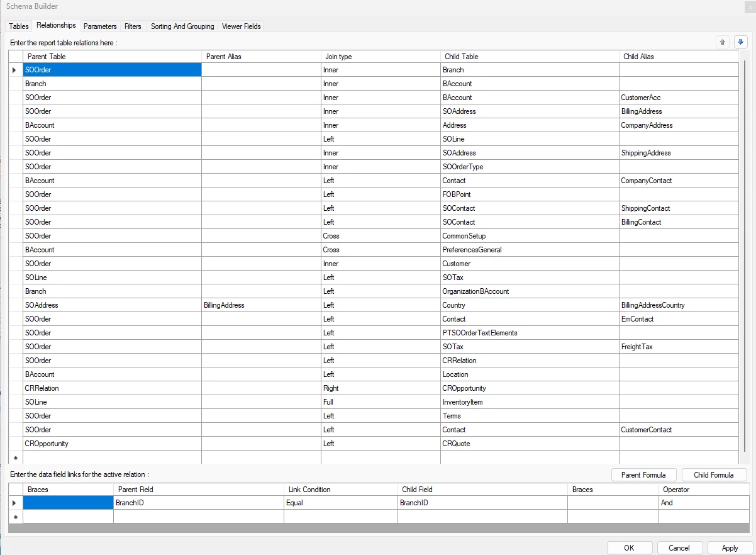Select the BillingContact child alias cell
This screenshot has width=756, height=555.
tap(679, 222)
